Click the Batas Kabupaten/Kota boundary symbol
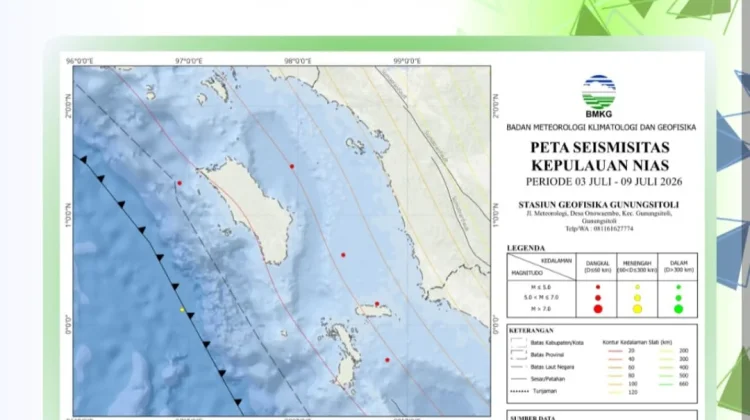750x420 pixels. [x=518, y=343]
